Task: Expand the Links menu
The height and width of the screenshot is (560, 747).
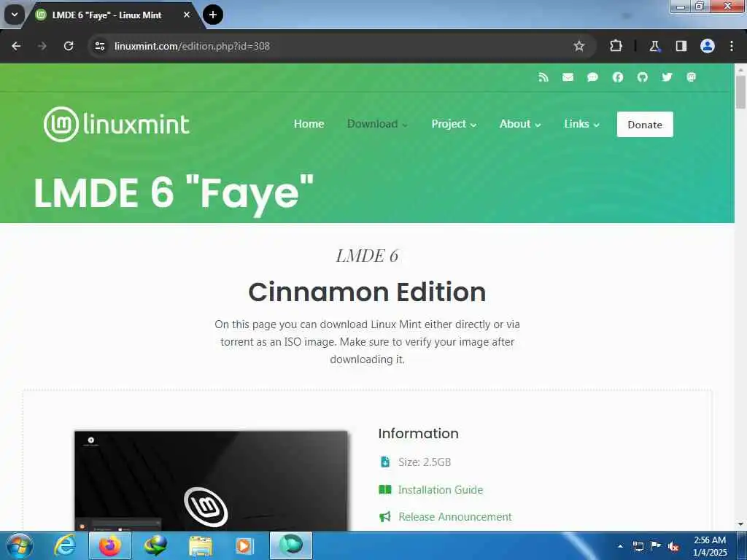Action: (x=581, y=124)
